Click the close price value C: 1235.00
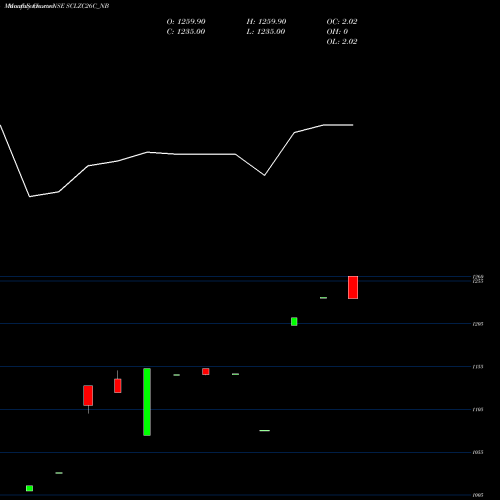This screenshot has height=500, width=500. [x=186, y=32]
